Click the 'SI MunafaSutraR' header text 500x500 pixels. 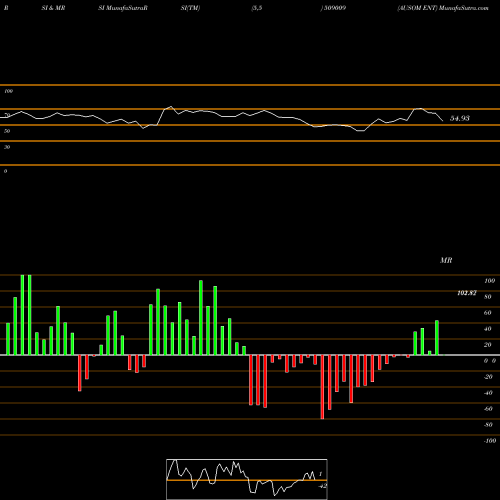tap(123, 8)
